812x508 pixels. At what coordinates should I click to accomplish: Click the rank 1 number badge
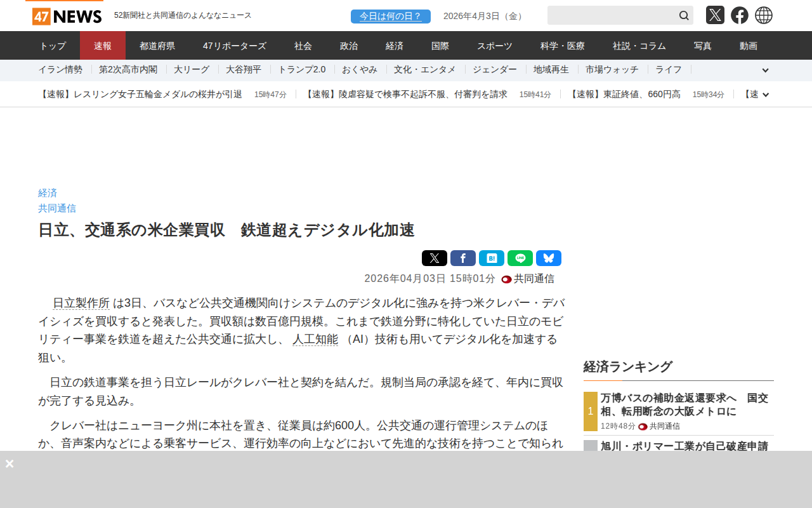pos(591,411)
